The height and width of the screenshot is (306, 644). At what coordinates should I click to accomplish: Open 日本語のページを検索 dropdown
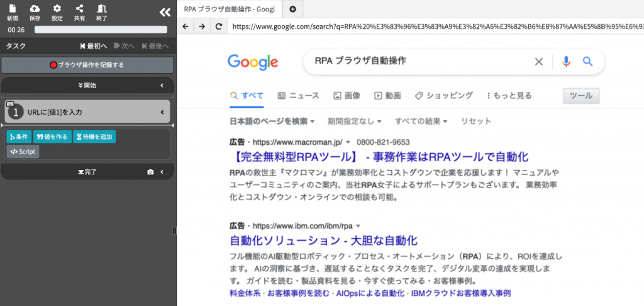click(x=272, y=122)
